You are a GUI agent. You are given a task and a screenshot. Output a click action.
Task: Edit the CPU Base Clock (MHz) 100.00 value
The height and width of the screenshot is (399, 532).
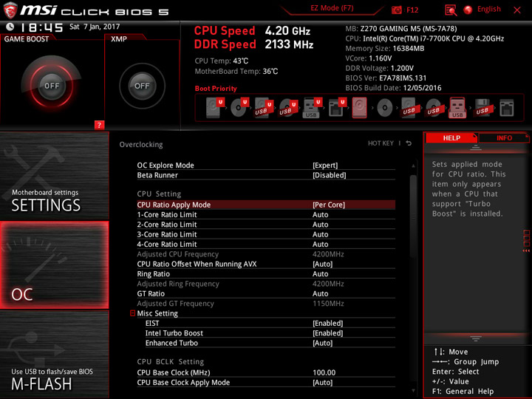click(x=324, y=372)
